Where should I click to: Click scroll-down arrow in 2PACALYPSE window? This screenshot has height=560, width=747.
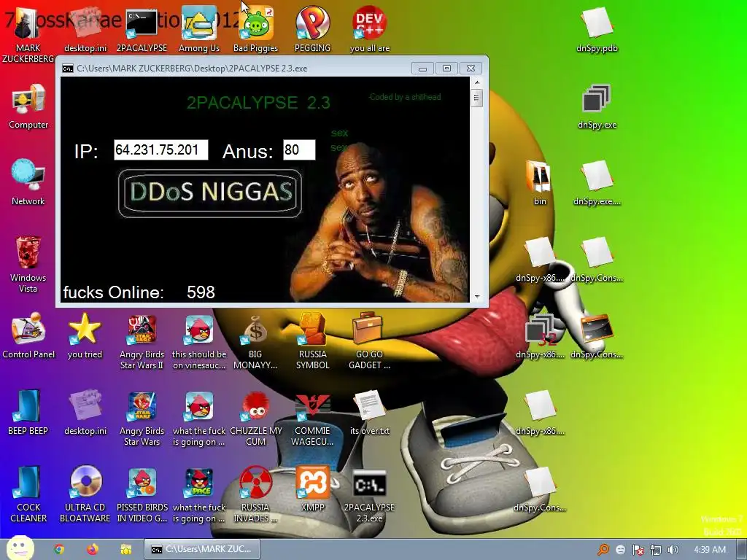(x=477, y=297)
